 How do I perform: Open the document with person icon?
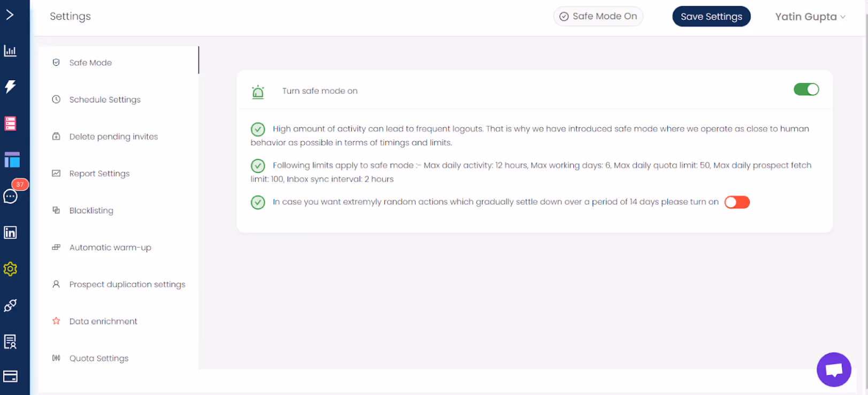pyautogui.click(x=10, y=341)
